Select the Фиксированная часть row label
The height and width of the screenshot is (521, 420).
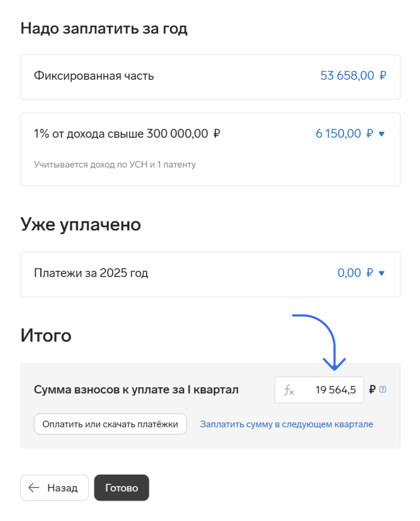point(94,76)
